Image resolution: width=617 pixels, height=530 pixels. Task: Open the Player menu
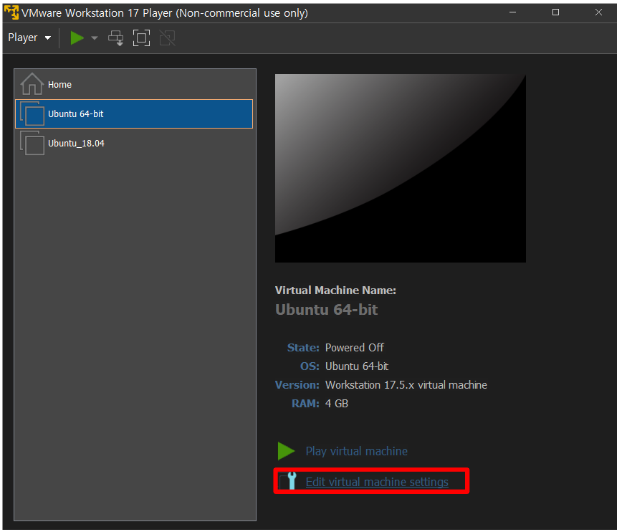pyautogui.click(x=29, y=38)
